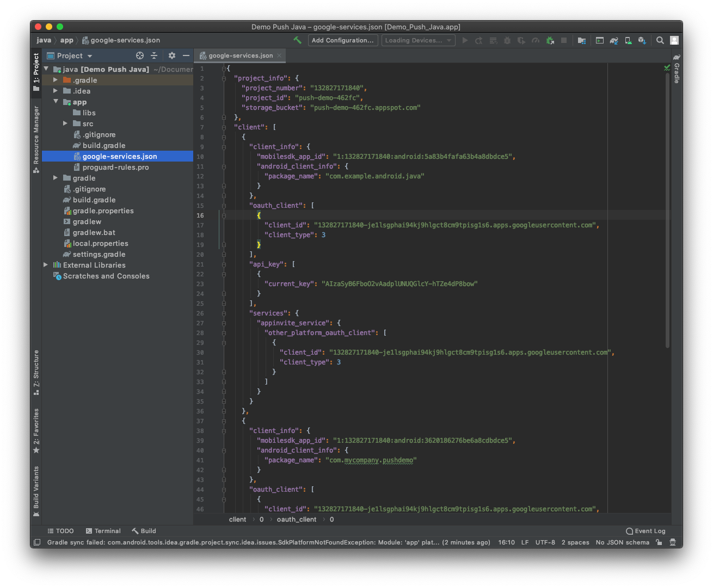Collapse the app folder in Project view
This screenshot has height=588, width=713.
coord(55,102)
